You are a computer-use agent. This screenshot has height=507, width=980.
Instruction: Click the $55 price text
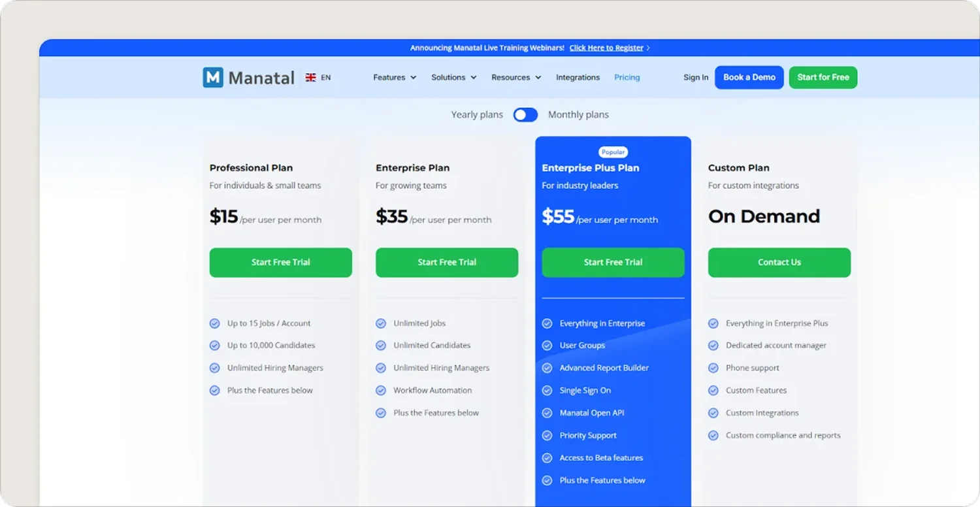point(558,216)
